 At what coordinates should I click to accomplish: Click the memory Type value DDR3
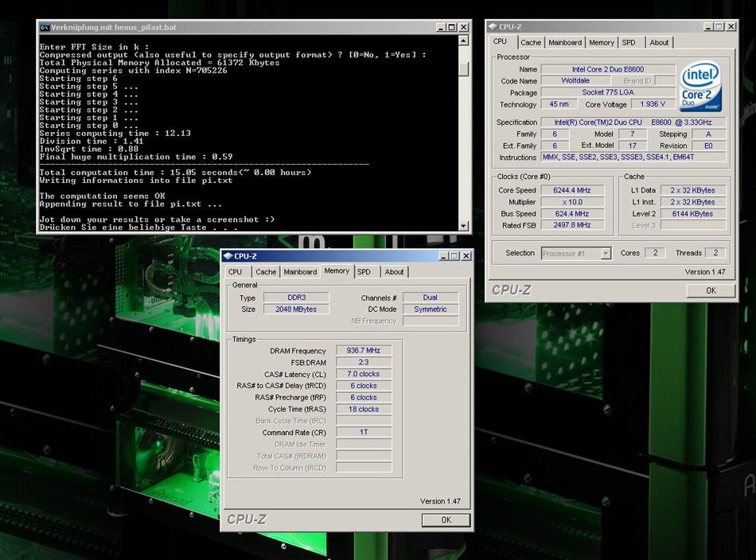(x=297, y=297)
